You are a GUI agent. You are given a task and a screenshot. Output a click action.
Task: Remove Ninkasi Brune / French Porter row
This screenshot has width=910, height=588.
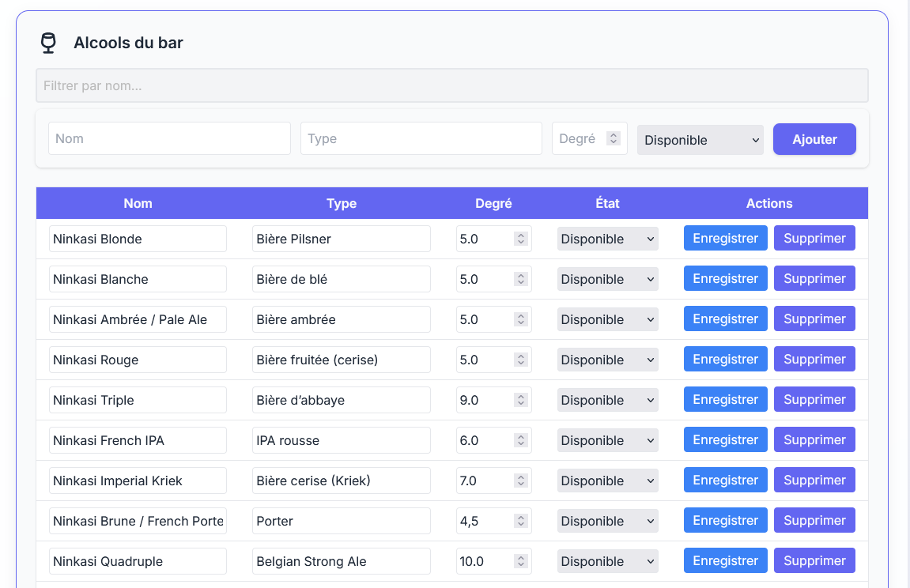[814, 521]
